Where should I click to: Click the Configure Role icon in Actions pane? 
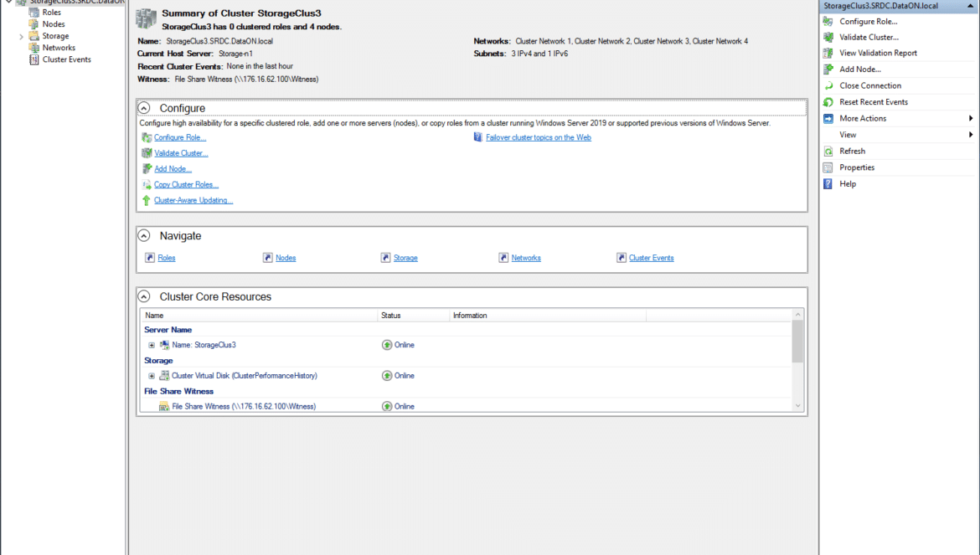point(828,21)
